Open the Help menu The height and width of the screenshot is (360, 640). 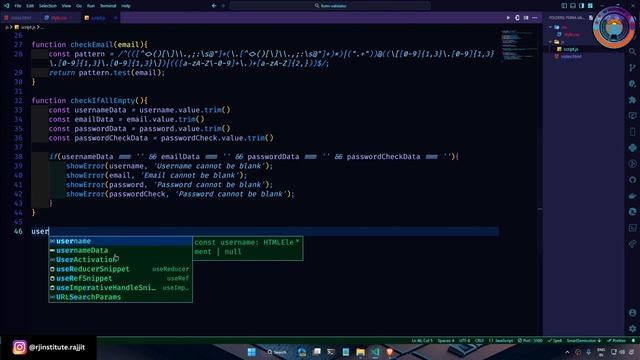coord(126,6)
